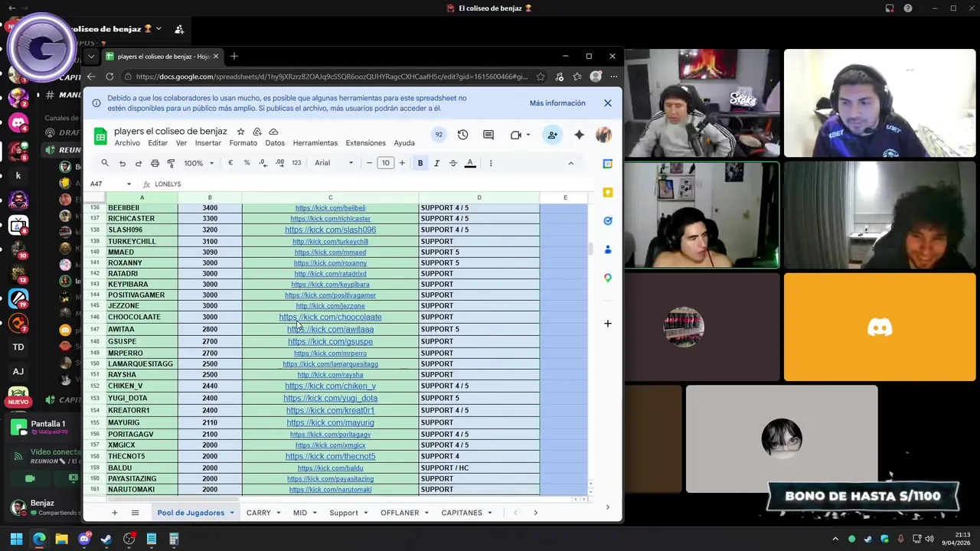Image resolution: width=980 pixels, height=551 pixels.
Task: Open Steam from the Windows taskbar
Action: point(106,540)
